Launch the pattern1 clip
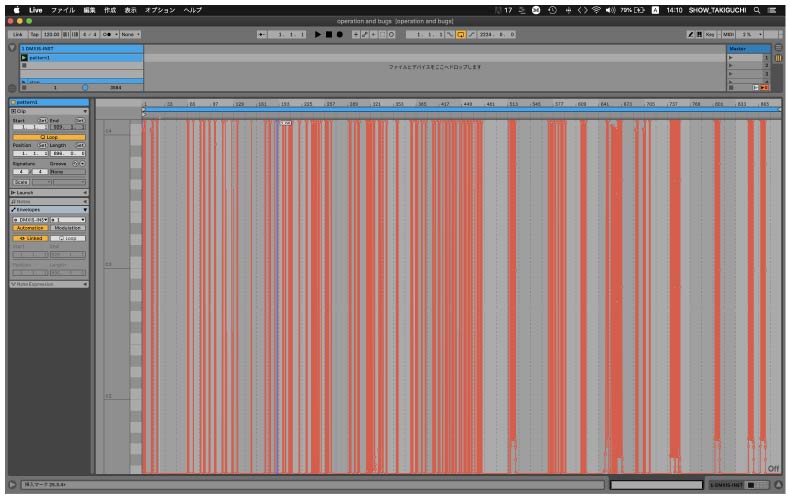Image resolution: width=790 pixels, height=499 pixels. [25, 58]
